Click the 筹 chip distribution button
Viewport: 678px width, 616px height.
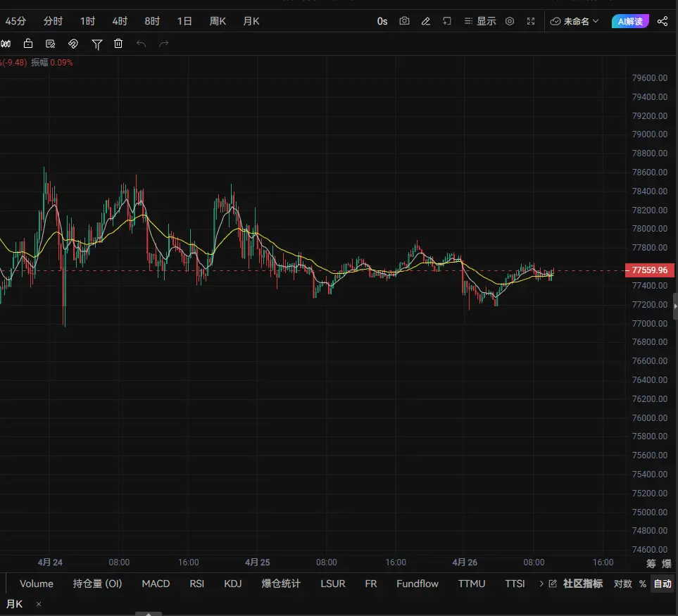[x=651, y=563]
